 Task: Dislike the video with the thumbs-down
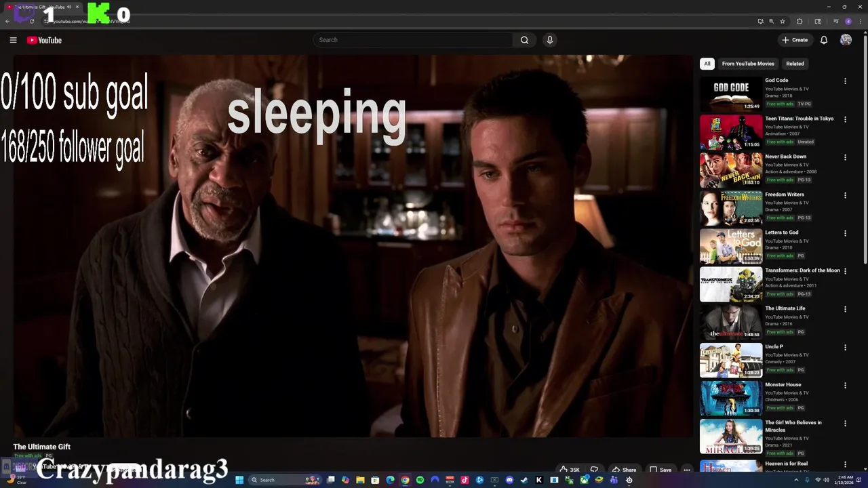(594, 470)
